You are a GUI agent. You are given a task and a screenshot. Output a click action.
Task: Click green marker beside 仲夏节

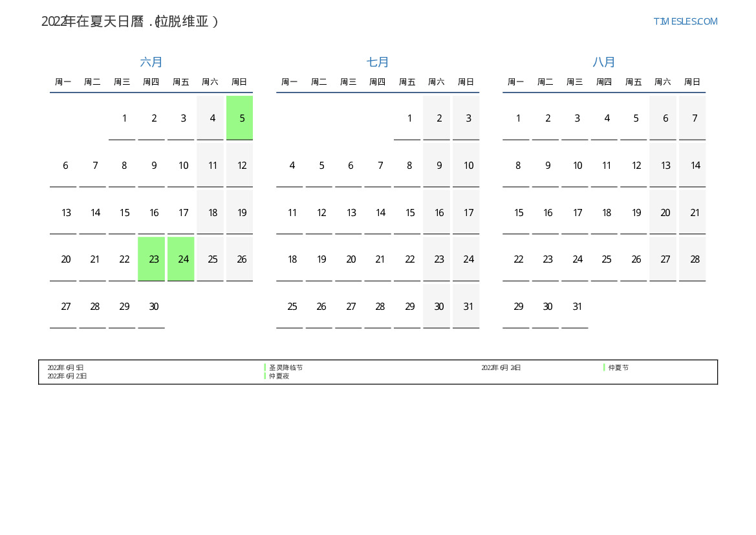pyautogui.click(x=604, y=367)
